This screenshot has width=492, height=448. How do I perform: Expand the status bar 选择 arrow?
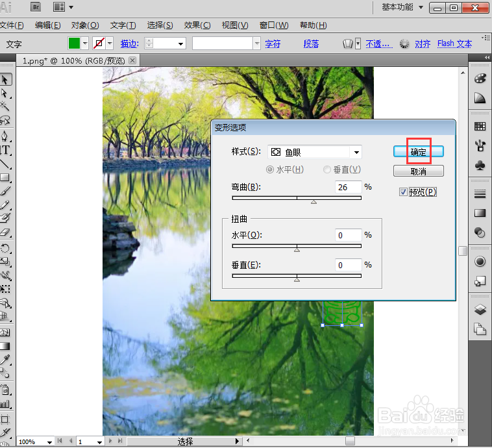237,442
